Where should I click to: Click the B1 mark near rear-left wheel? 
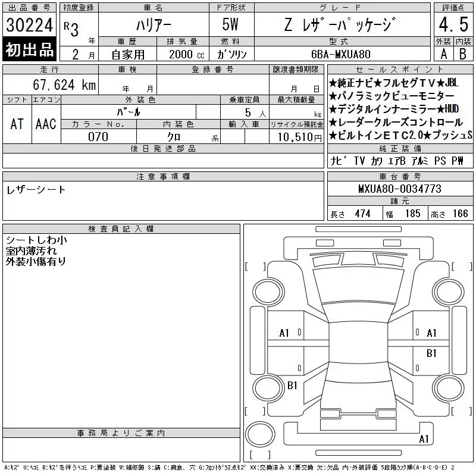[292, 386]
